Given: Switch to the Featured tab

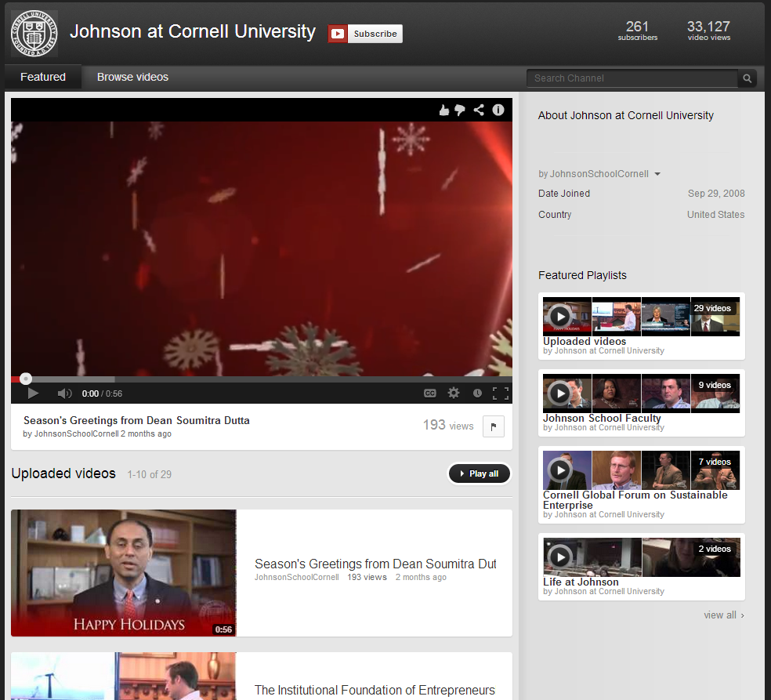Looking at the screenshot, I should click(43, 77).
